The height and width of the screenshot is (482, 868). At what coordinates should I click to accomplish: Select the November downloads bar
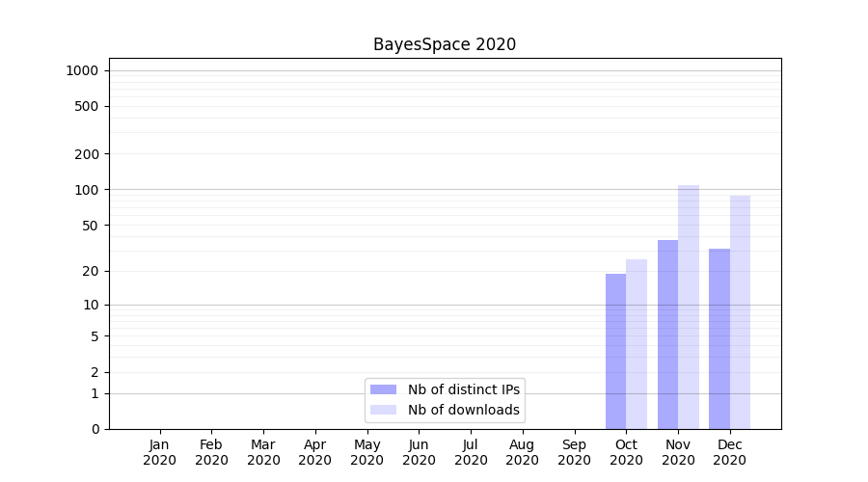[x=689, y=307]
